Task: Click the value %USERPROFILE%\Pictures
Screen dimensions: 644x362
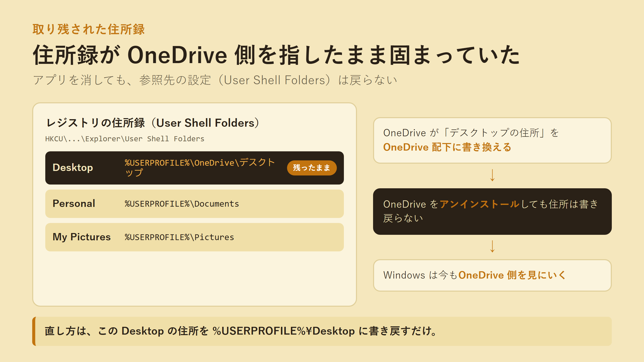Action: 179,237
